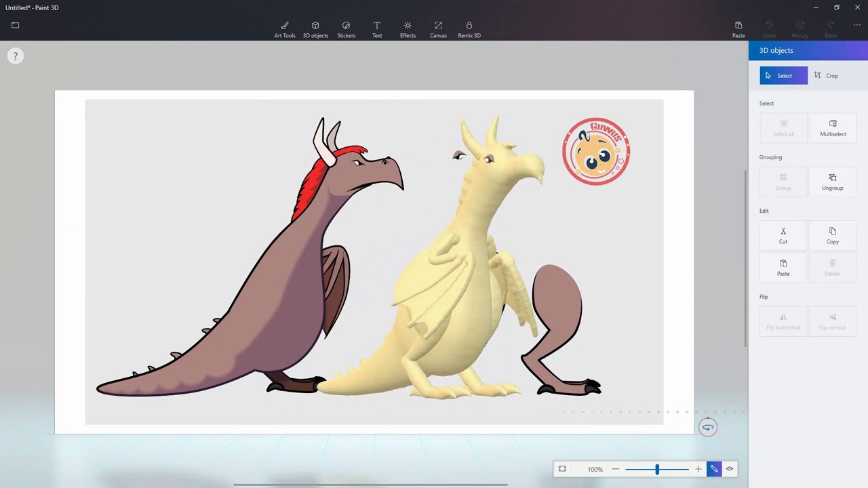Open the menu folder icon
This screenshot has height=488, width=868.
(x=15, y=25)
